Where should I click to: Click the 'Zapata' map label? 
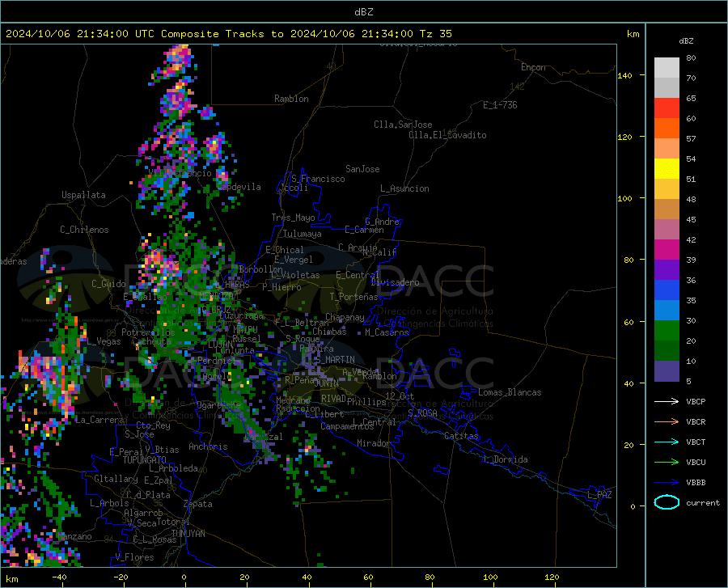[198, 504]
